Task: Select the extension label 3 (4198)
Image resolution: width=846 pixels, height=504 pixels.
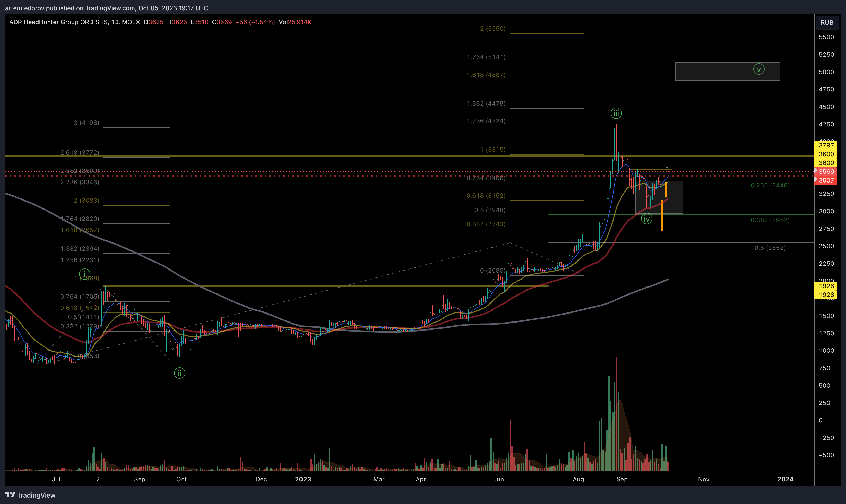Action: 87,123
